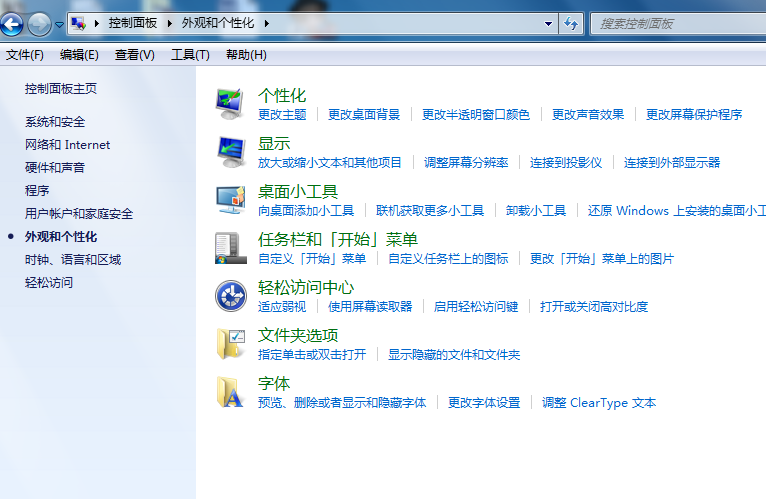
Task: Go back with the Back arrow button
Action: [x=12, y=23]
